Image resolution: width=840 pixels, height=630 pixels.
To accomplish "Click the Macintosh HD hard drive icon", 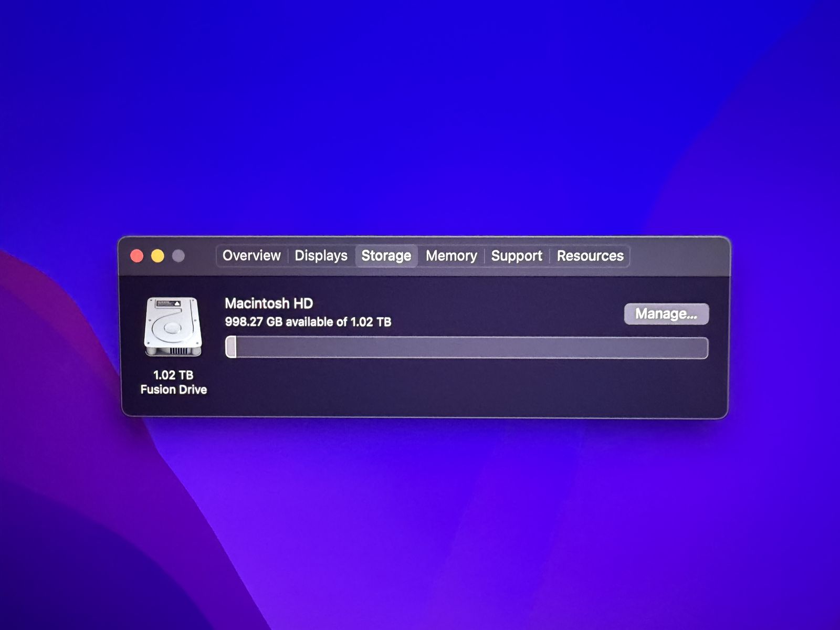I will point(173,327).
